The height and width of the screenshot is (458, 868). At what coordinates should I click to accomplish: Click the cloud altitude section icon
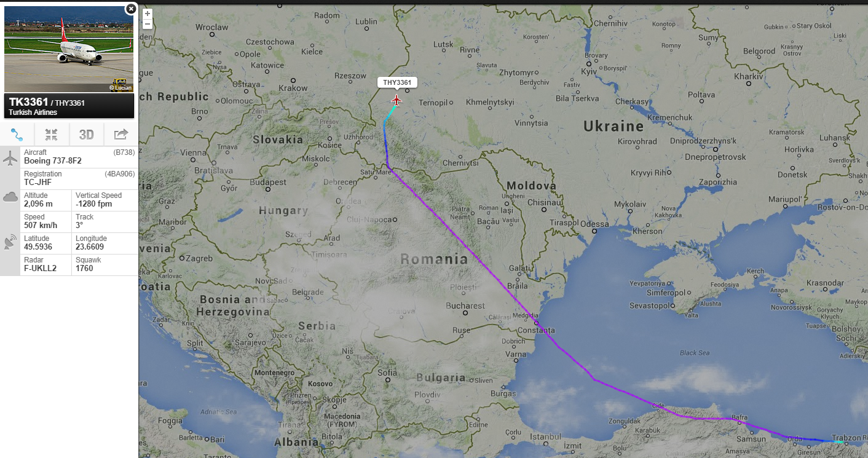click(x=10, y=197)
